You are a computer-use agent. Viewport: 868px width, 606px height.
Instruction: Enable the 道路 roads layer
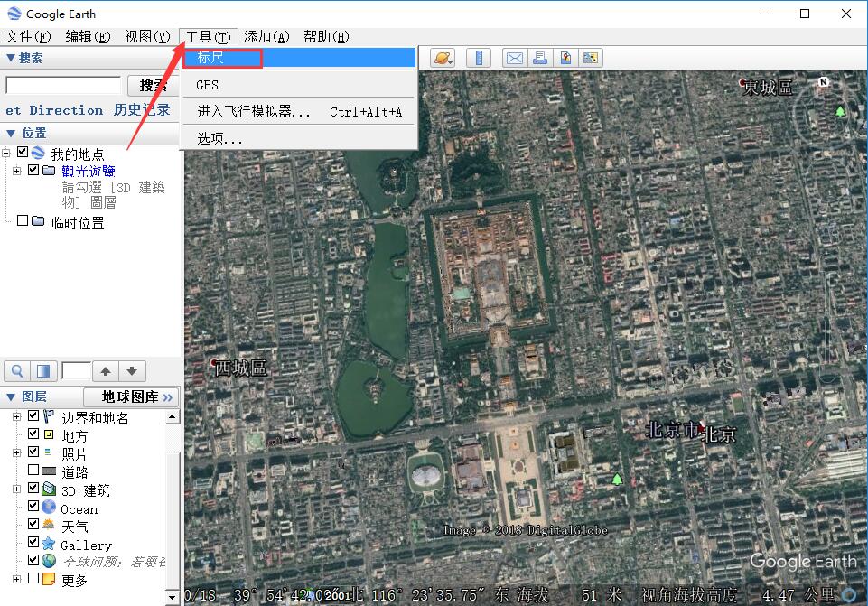(x=32, y=471)
